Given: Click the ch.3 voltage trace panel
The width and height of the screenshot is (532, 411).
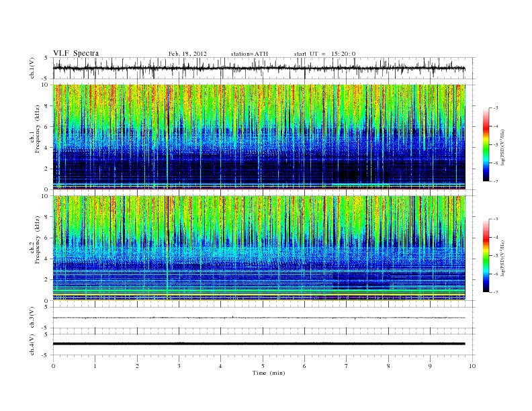Looking at the screenshot, I should 264,318.
